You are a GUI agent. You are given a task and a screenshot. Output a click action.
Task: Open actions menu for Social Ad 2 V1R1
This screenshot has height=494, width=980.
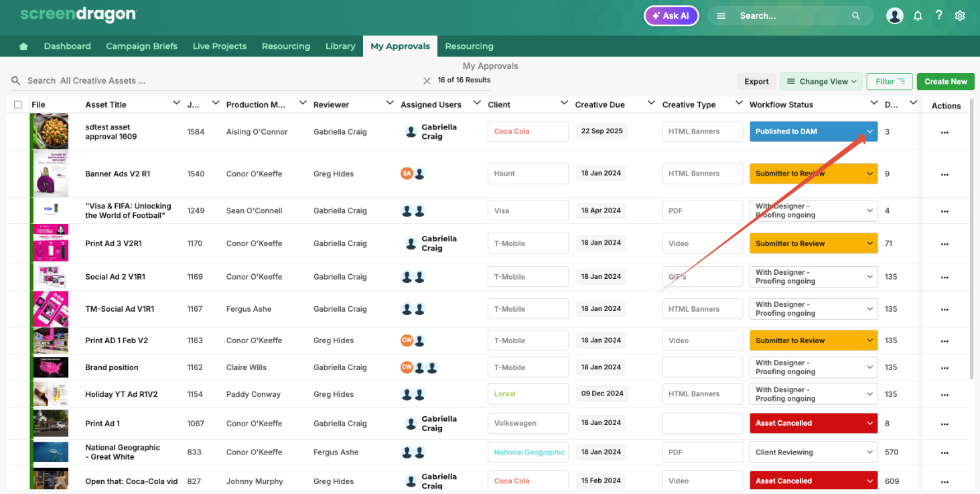click(x=944, y=277)
